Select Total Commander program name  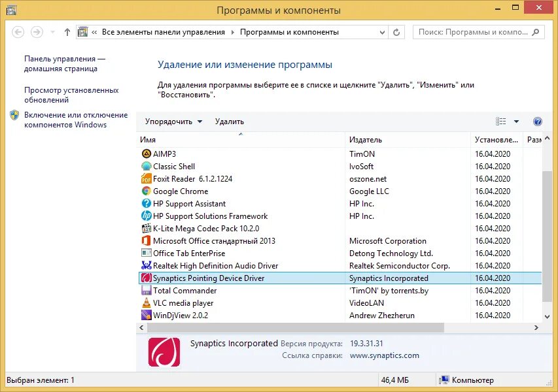pos(184,290)
